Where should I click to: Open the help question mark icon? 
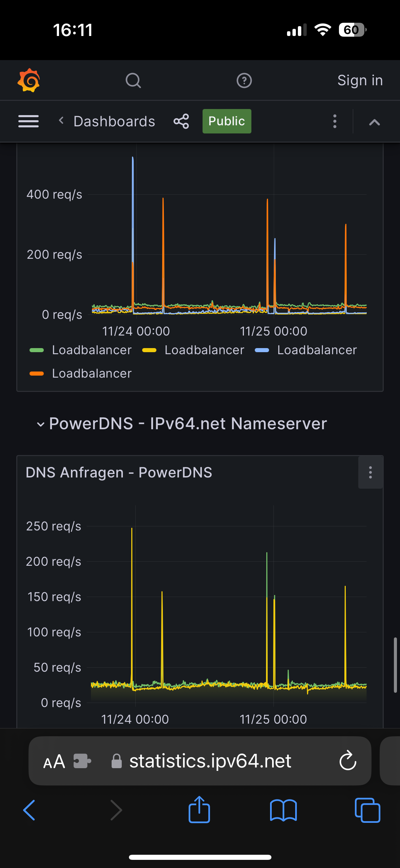pos(244,80)
